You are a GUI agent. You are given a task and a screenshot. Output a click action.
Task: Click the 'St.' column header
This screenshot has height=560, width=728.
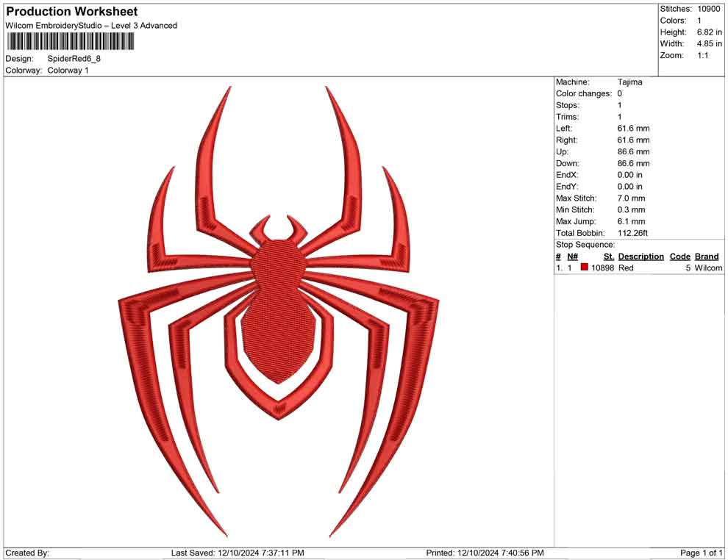609,256
